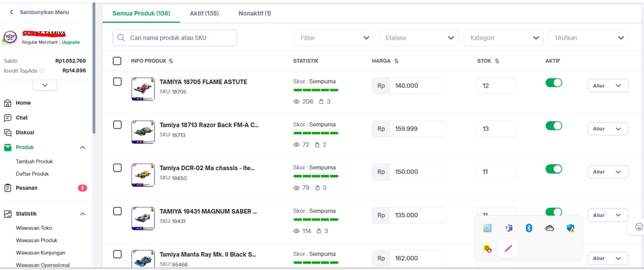Click the green Upgrade link

71,42
